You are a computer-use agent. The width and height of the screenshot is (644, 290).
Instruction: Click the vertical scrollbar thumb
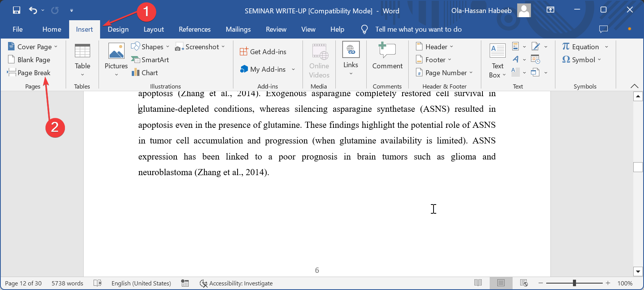pos(638,167)
